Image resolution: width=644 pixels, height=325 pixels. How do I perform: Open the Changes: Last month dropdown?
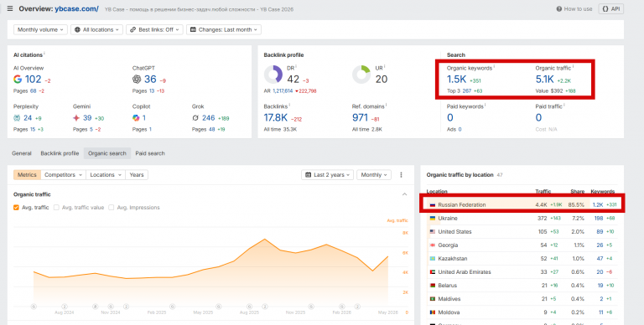224,29
